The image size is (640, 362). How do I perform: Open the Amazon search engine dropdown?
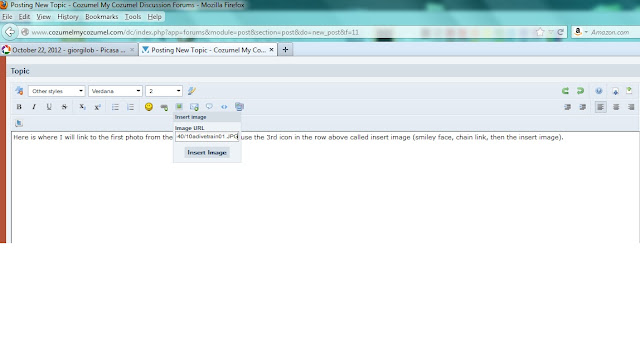tap(580, 32)
